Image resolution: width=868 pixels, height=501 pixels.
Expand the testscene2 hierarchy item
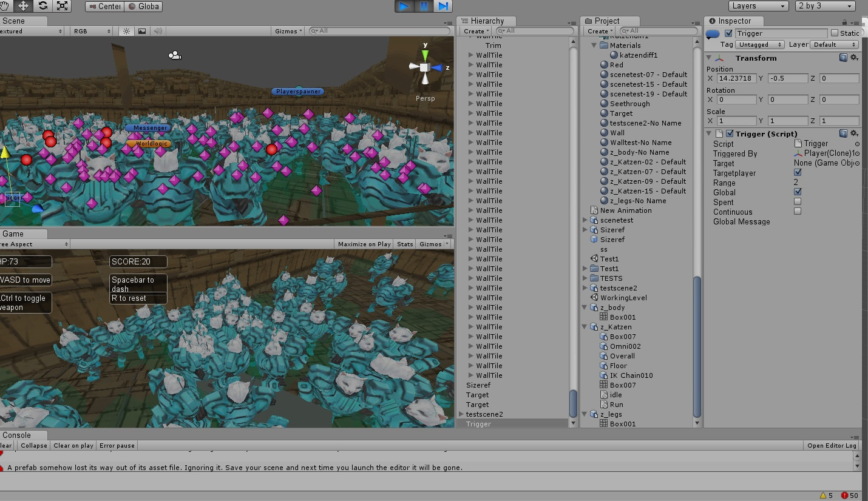pyautogui.click(x=461, y=414)
